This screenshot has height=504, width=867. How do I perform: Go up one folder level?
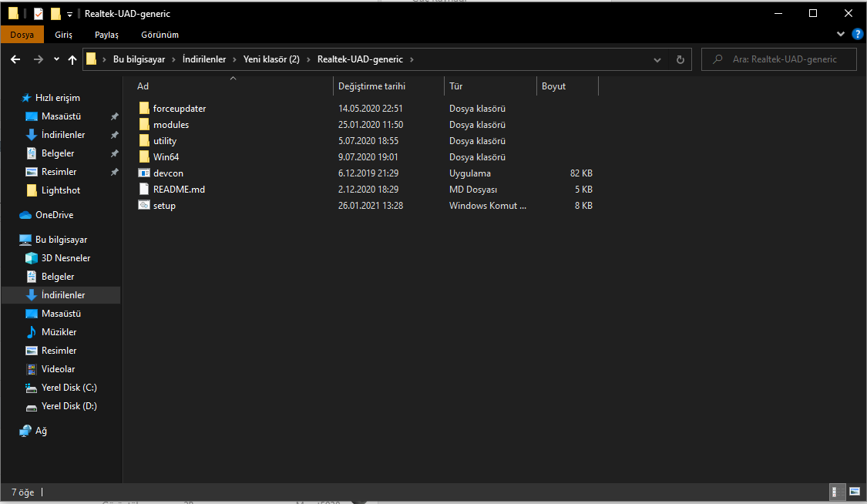click(72, 59)
